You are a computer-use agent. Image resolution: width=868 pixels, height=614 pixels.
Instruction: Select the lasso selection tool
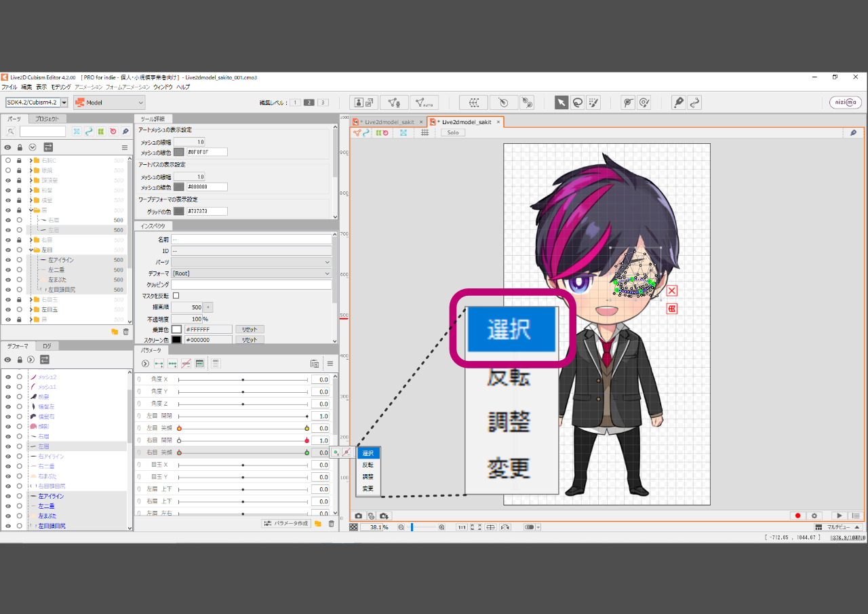point(578,102)
